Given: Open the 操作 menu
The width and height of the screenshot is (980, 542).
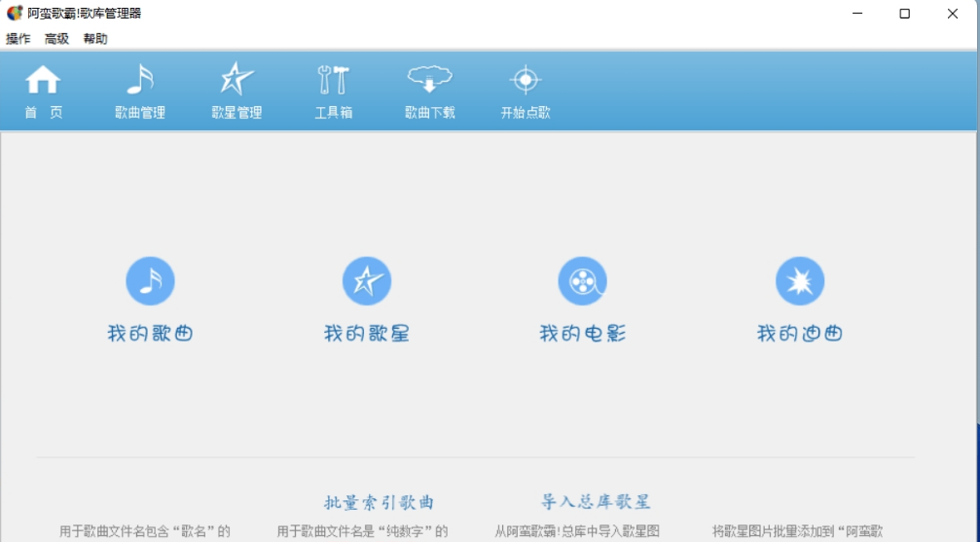Looking at the screenshot, I should coord(18,39).
